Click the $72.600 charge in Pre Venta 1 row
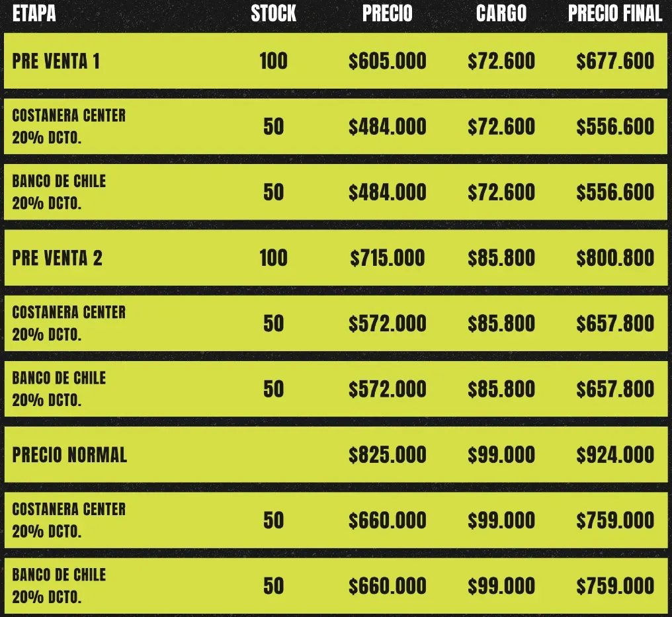 501,62
